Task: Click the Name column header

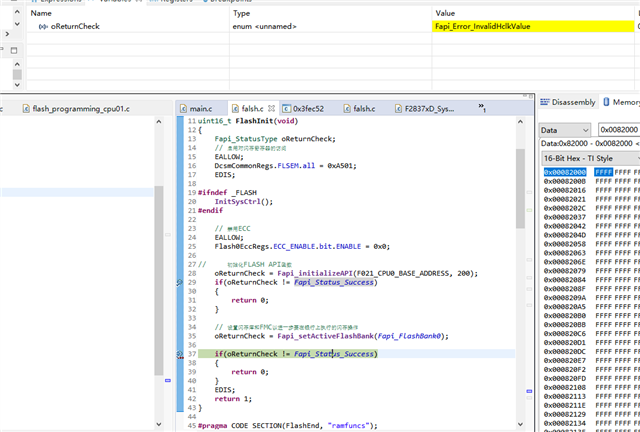Action: point(42,13)
